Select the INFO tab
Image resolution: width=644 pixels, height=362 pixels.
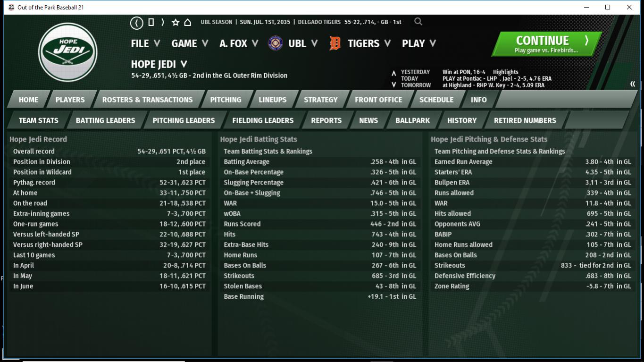pyautogui.click(x=478, y=100)
